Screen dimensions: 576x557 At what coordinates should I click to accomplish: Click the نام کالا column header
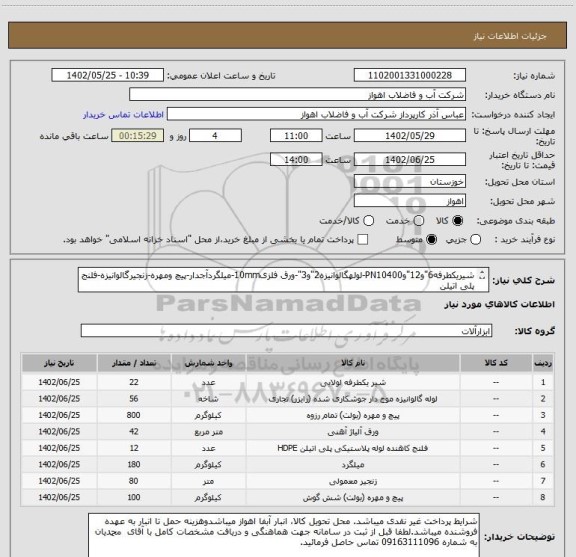[353, 363]
